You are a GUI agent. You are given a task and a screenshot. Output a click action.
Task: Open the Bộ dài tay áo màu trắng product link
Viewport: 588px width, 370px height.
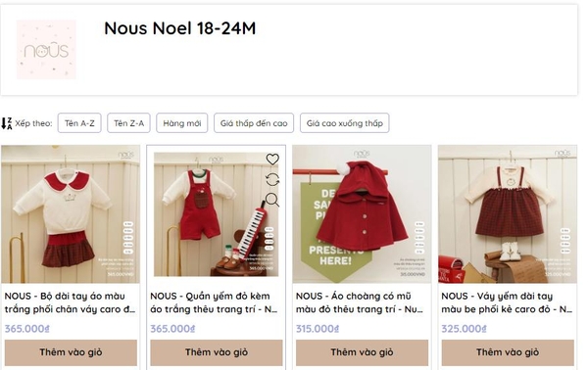click(71, 302)
